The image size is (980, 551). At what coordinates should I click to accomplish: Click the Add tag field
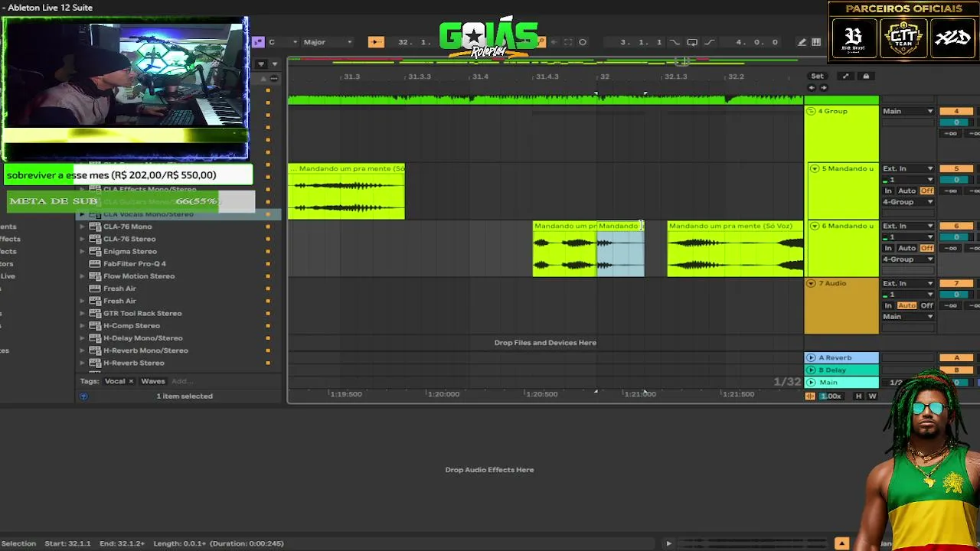181,381
